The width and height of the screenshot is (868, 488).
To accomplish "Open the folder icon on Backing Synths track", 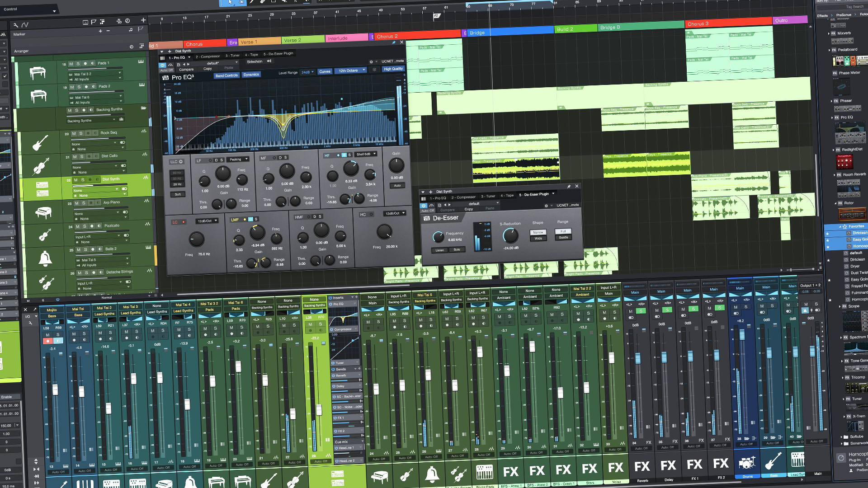I will (x=143, y=108).
